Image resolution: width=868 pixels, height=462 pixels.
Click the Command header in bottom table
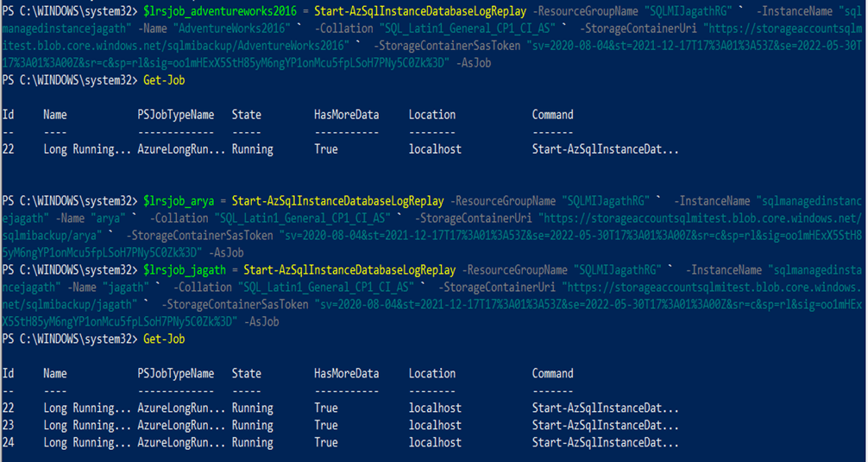click(552, 374)
